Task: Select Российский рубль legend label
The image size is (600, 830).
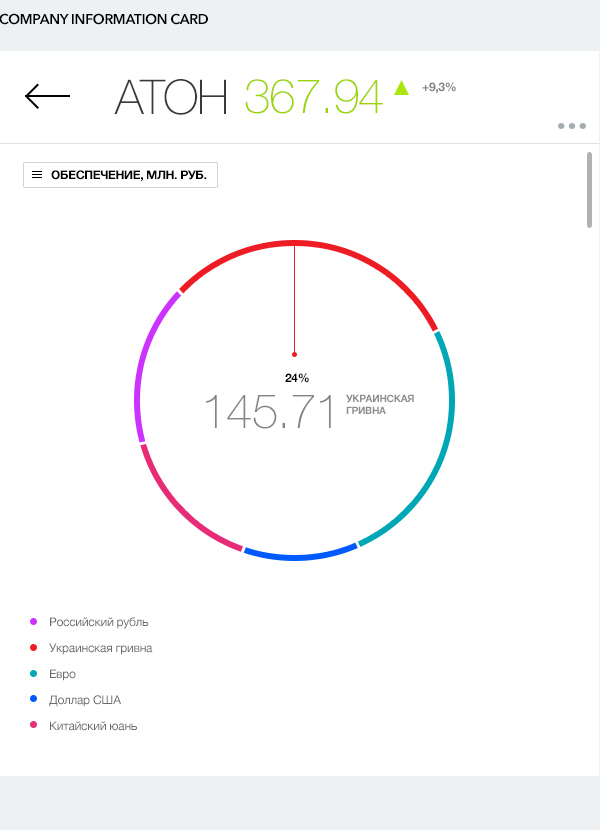Action: pos(98,622)
